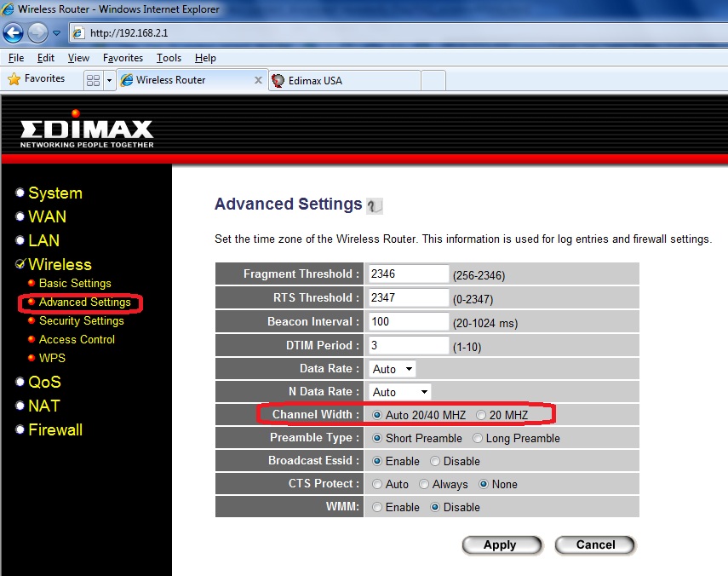
Task: Click the Beacon Interval input field
Action: point(408,321)
